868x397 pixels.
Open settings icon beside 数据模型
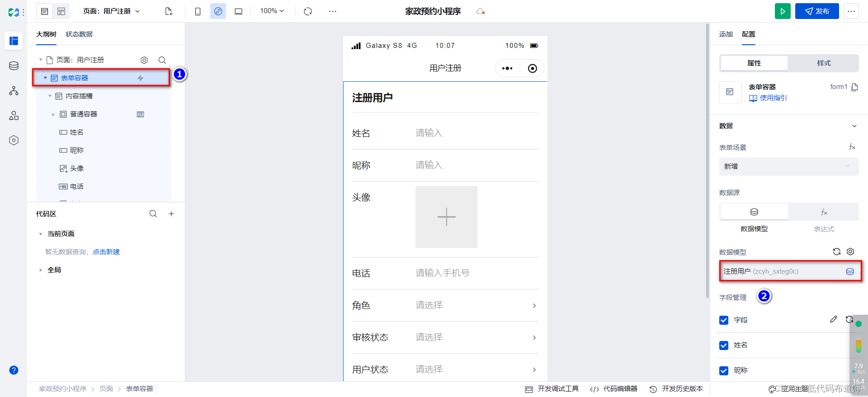coord(850,252)
